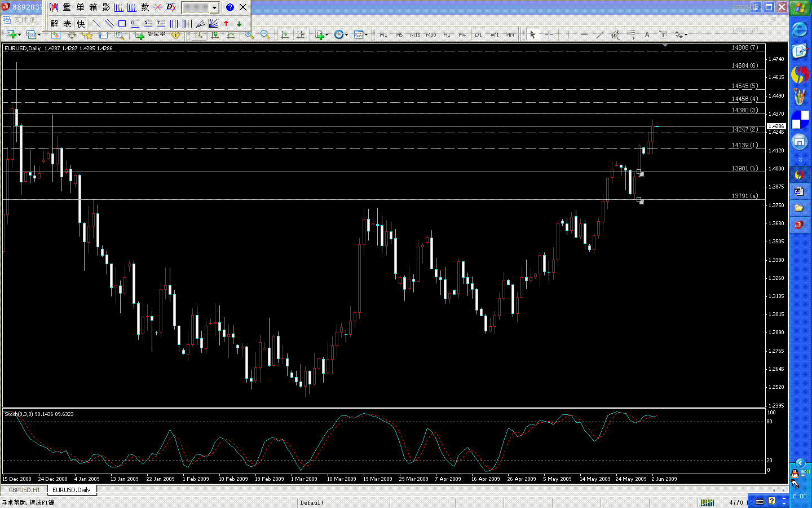Image resolution: width=812 pixels, height=508 pixels.
Task: Click the add Indicators icon
Action: 319,35
